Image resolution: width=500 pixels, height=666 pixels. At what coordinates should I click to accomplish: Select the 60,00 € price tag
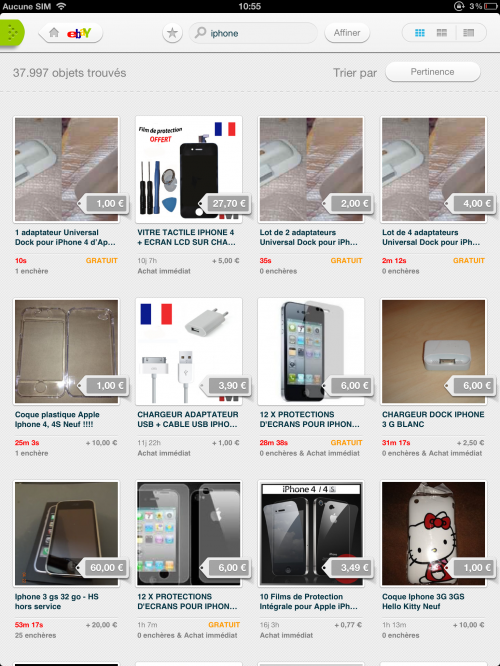[x=104, y=568]
